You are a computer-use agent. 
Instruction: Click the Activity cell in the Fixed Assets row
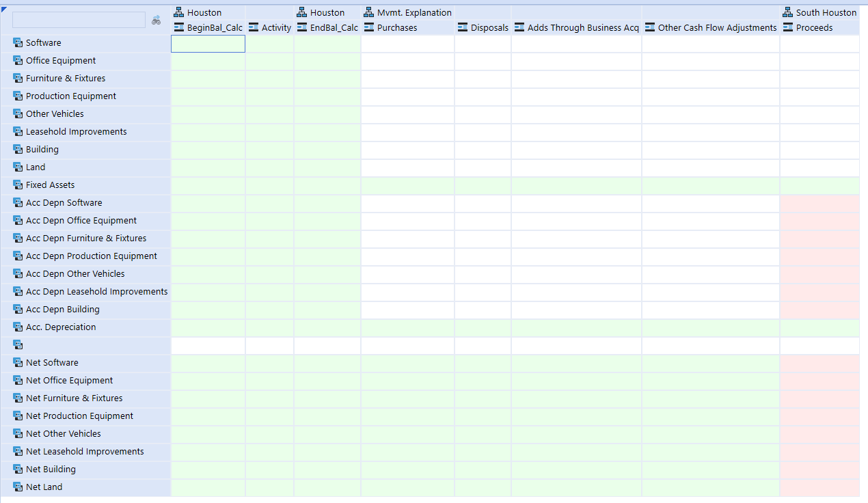tap(269, 185)
